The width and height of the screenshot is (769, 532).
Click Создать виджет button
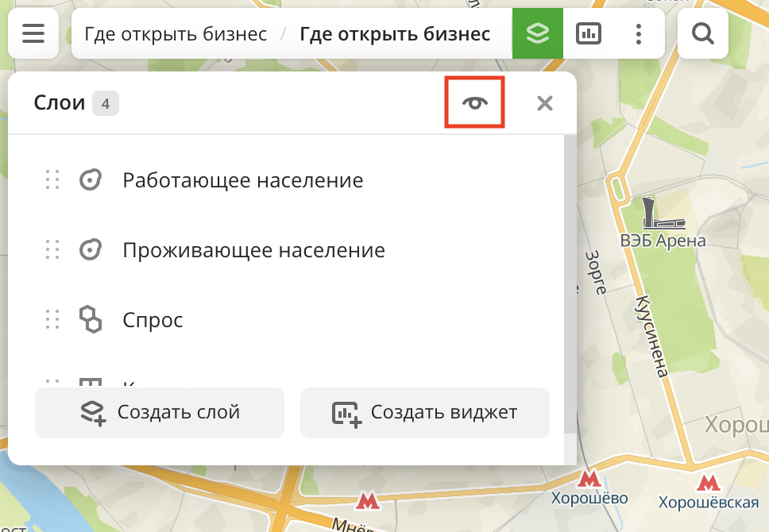[424, 412]
